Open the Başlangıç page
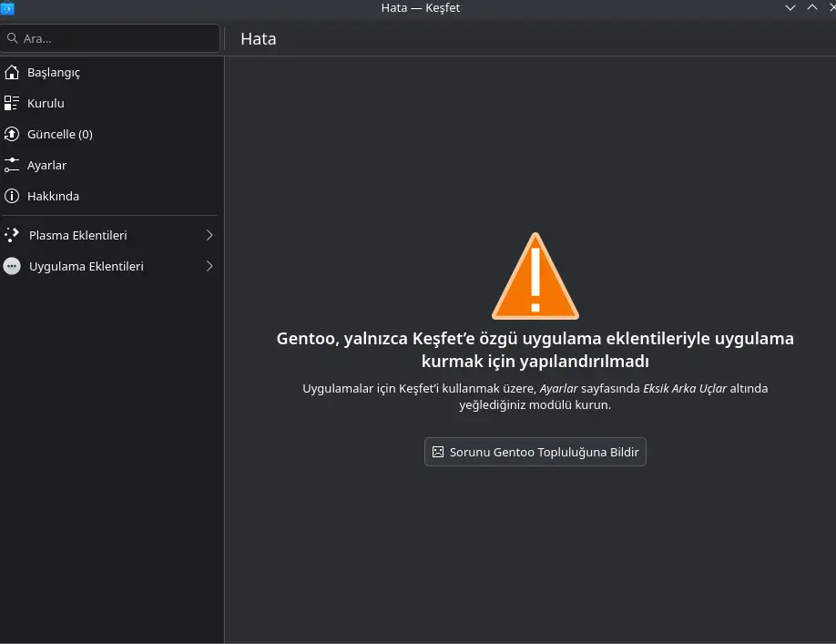This screenshot has height=644, width=836. click(110, 73)
